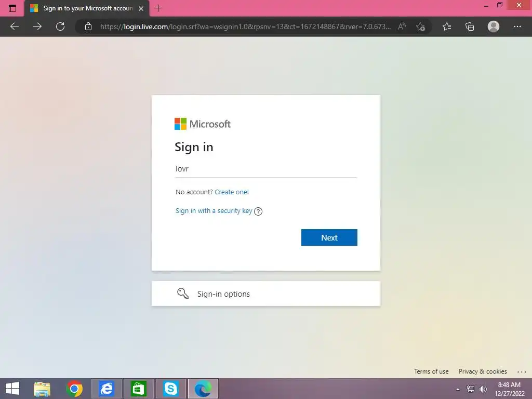This screenshot has height=399, width=532.
Task: Switch to Microsoft Edge in the taskbar
Action: (x=203, y=389)
